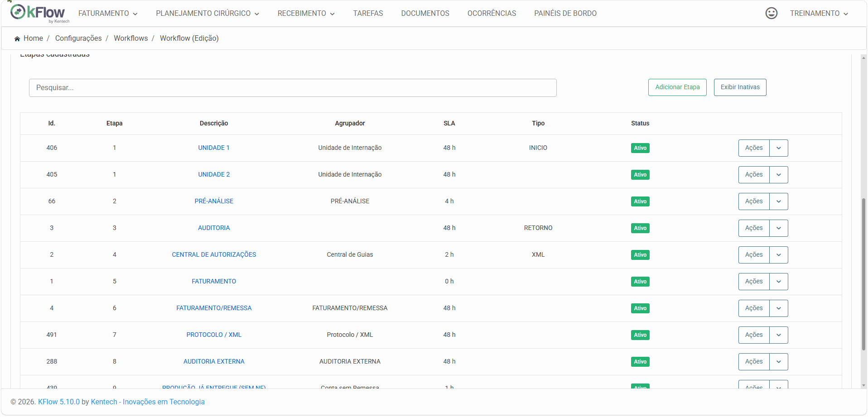Click the Status column header
The height and width of the screenshot is (417, 868).
640,124
